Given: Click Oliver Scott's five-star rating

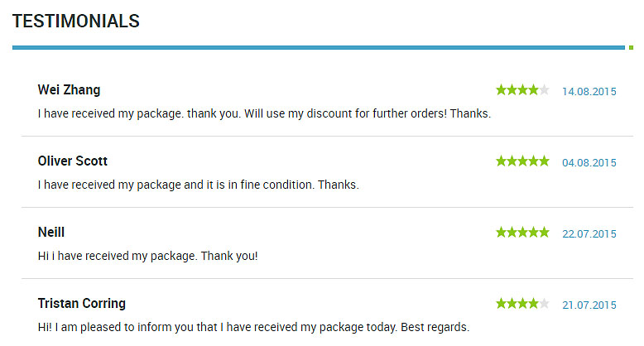Looking at the screenshot, I should pyautogui.click(x=522, y=161).
